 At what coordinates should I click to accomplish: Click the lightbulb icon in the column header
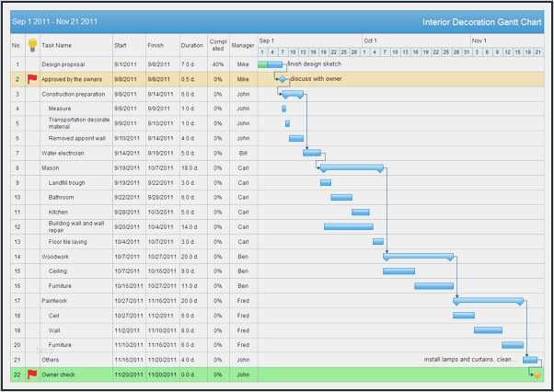click(x=32, y=44)
